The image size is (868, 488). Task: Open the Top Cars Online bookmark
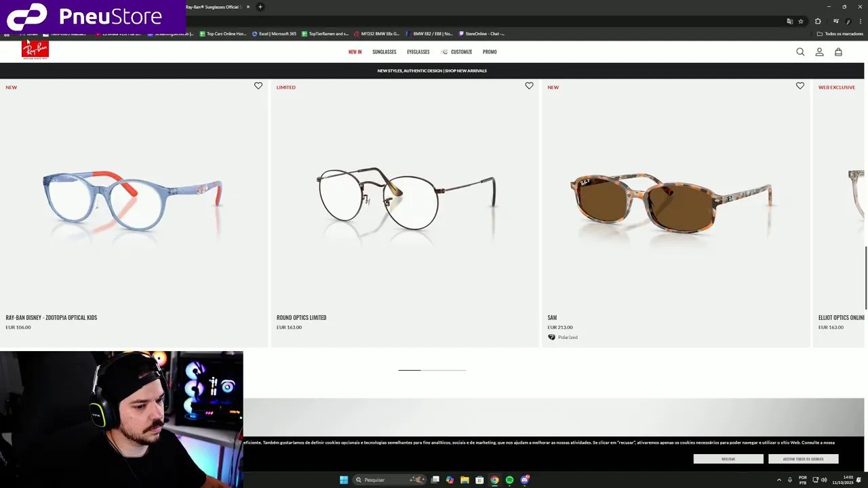click(222, 33)
